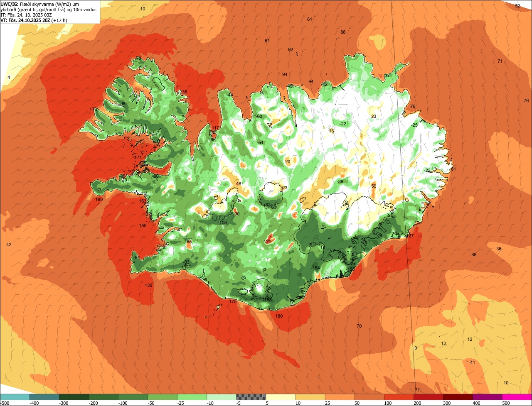This screenshot has width=532, height=406.
Task: Click the '90' value on the map
Action: click(237, 214)
